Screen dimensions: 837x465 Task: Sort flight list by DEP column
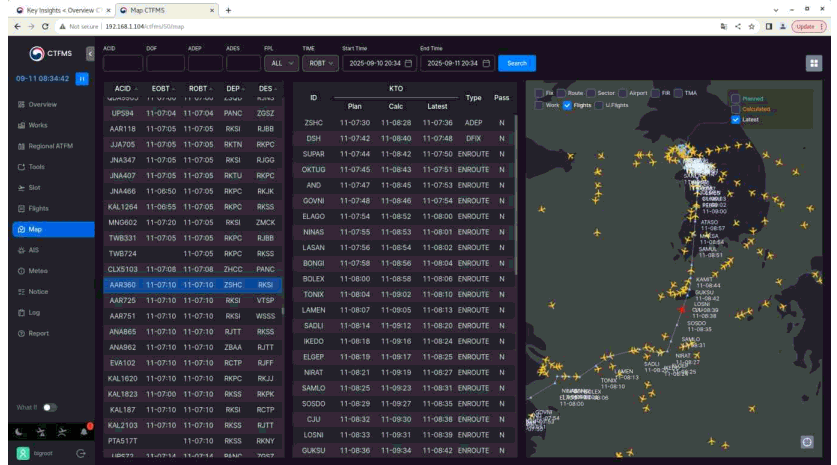[x=235, y=89]
